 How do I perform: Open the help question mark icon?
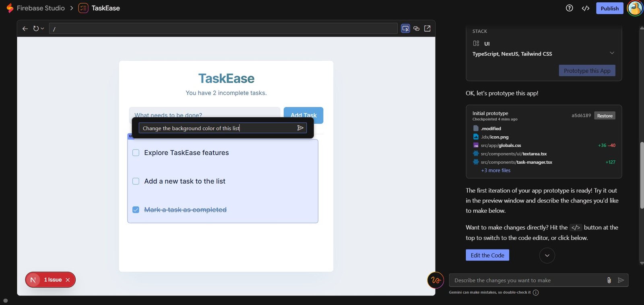(x=569, y=8)
